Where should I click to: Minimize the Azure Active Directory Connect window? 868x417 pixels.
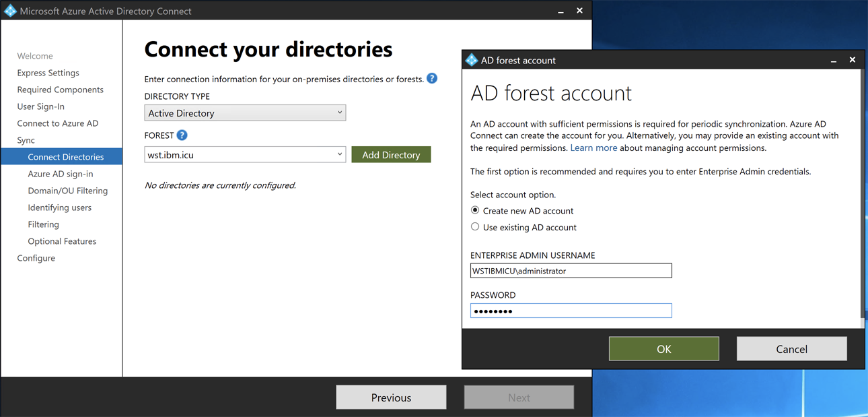[x=560, y=11]
